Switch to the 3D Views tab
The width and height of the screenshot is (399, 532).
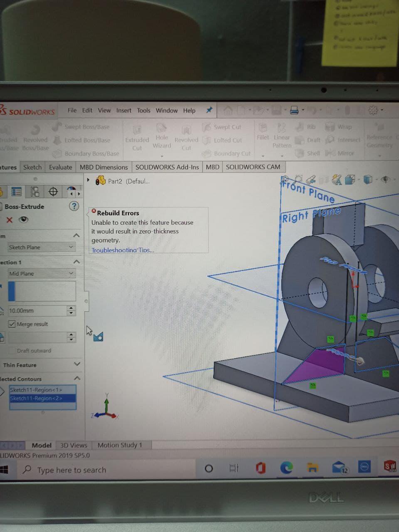pos(74,445)
